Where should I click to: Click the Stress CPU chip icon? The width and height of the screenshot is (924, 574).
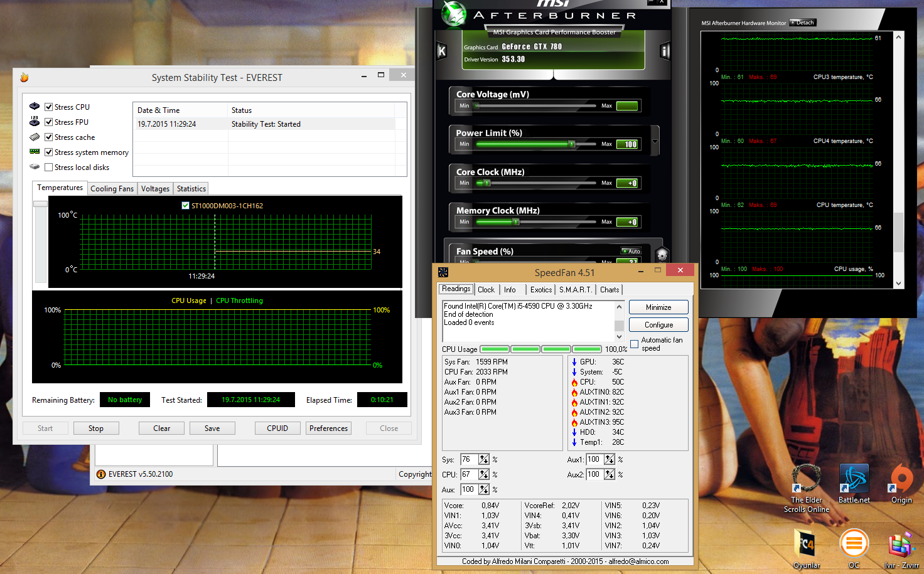pos(35,107)
